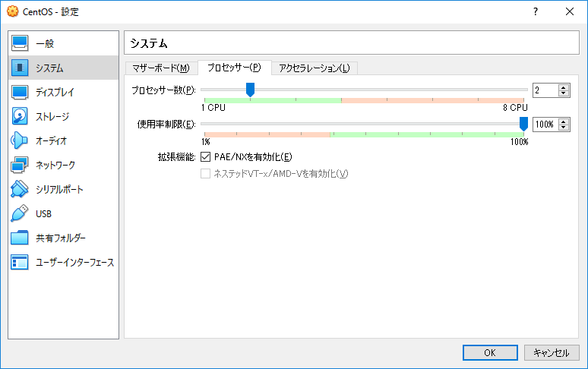Screen dimensions: 588x369
Task: Open the ディスプレイ monitor icon
Action: click(x=20, y=92)
